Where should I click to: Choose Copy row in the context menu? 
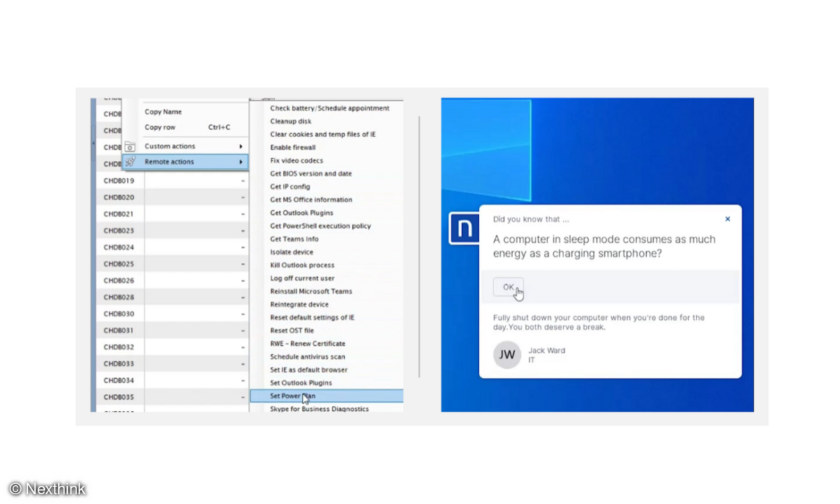[x=160, y=127]
